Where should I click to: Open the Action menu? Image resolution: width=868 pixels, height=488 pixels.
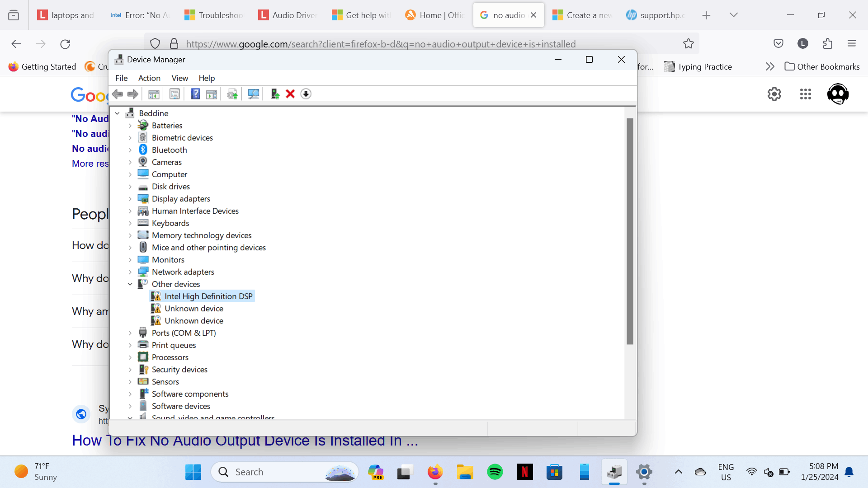149,78
